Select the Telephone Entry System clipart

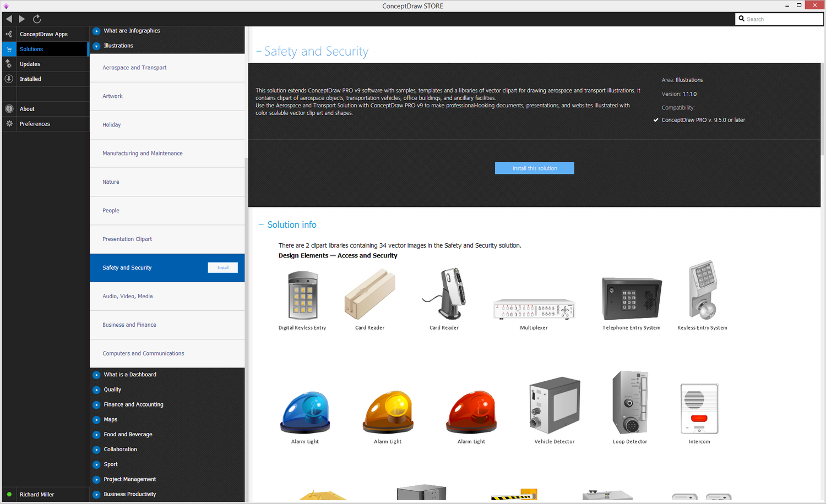pos(632,299)
